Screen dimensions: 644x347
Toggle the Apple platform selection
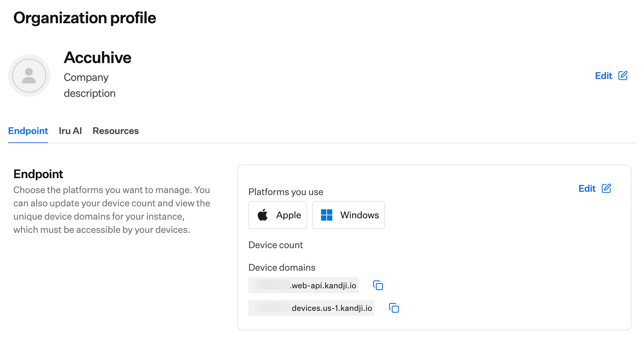278,215
